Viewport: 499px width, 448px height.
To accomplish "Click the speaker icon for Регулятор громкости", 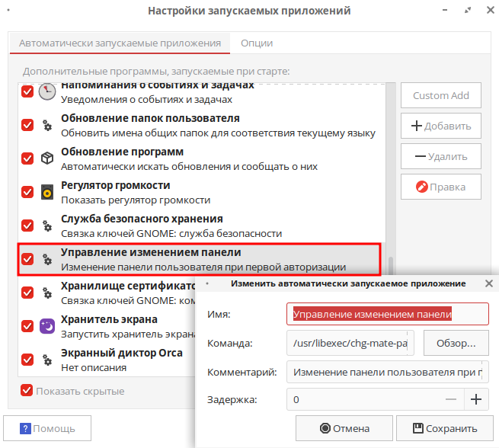I will click(48, 192).
